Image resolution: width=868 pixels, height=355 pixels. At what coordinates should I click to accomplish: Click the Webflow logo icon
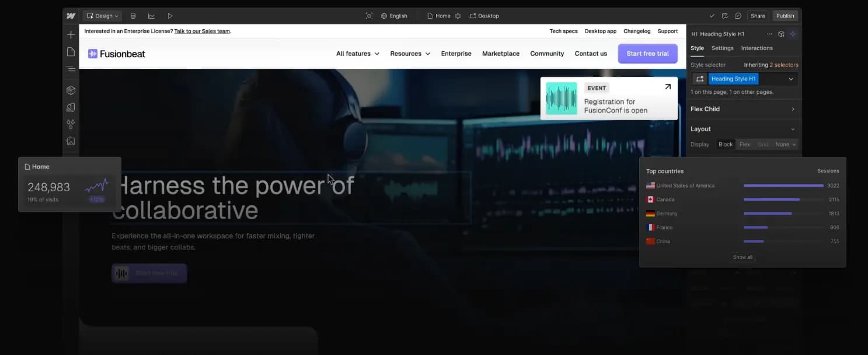click(71, 16)
